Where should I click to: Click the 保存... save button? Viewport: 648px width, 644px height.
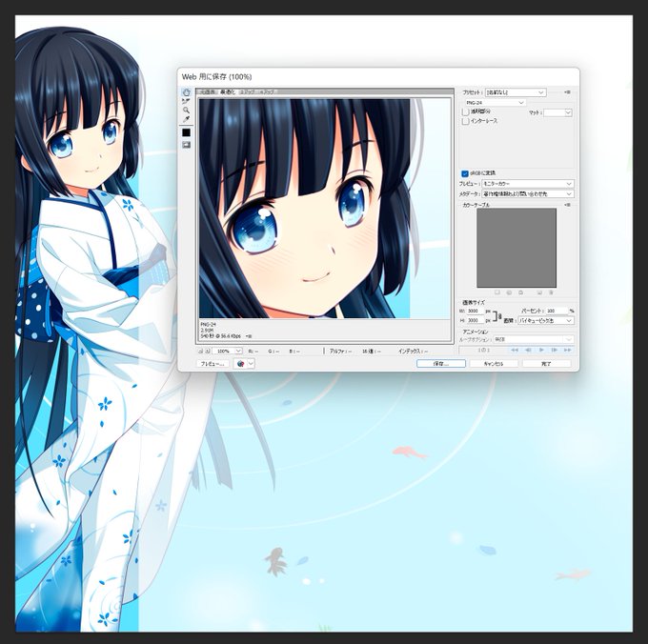click(x=441, y=364)
